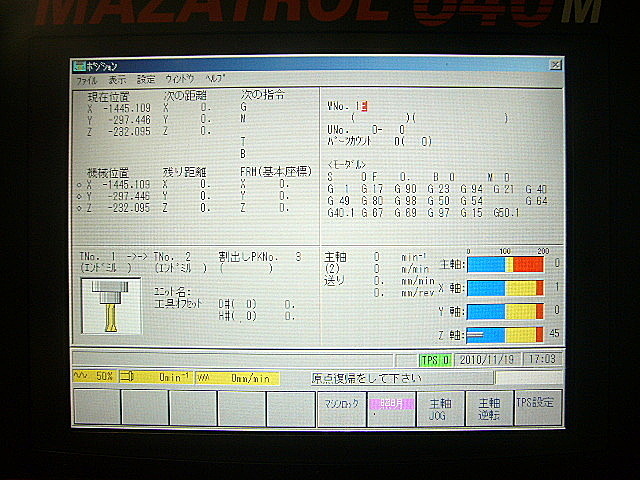Viewport: 640px width, 480px height.
Task: Click the feed rate 0mm/min indicator
Action: pos(238,378)
